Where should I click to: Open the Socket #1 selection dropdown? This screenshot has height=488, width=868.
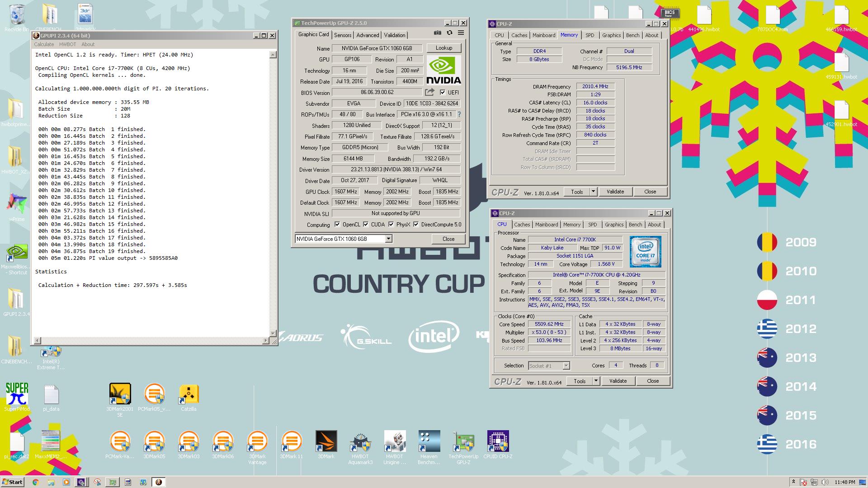coord(566,366)
